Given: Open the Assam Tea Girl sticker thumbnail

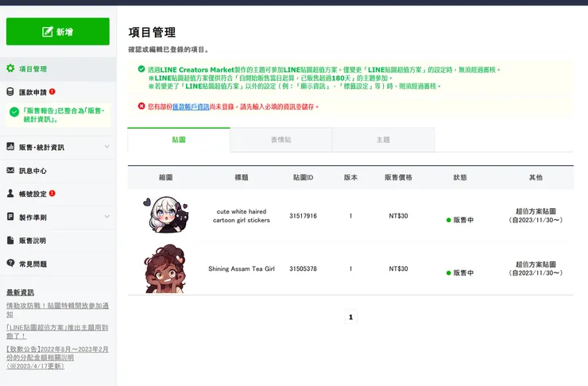Looking at the screenshot, I should pyautogui.click(x=165, y=268).
